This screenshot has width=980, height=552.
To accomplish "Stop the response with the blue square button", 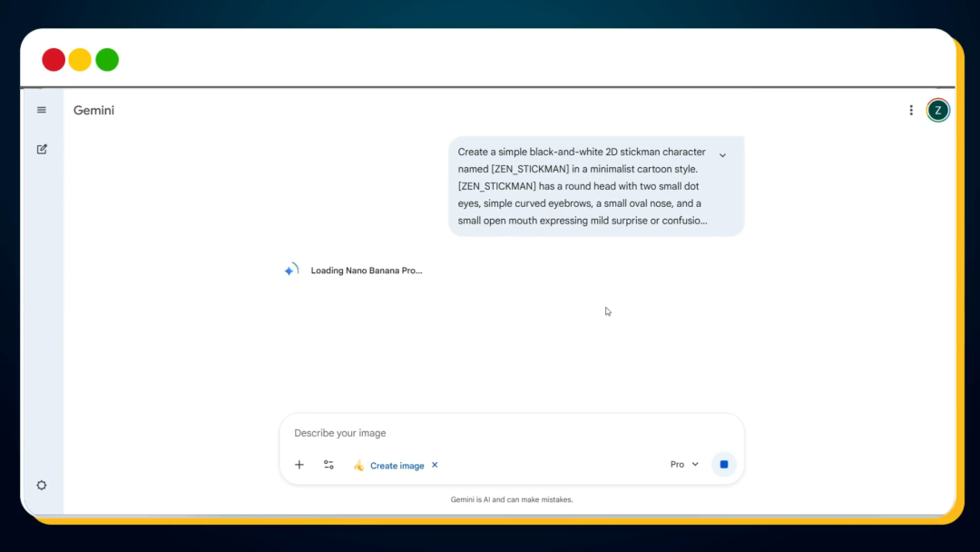I will click(723, 465).
